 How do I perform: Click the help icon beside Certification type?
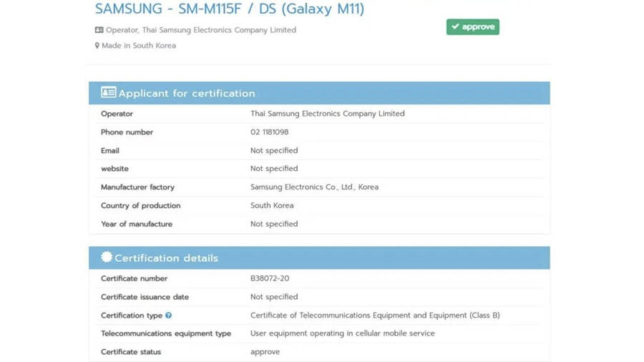(x=169, y=315)
